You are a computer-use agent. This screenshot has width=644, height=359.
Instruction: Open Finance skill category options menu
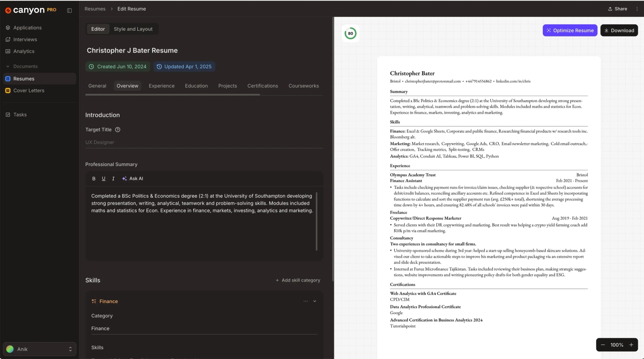pyautogui.click(x=306, y=301)
